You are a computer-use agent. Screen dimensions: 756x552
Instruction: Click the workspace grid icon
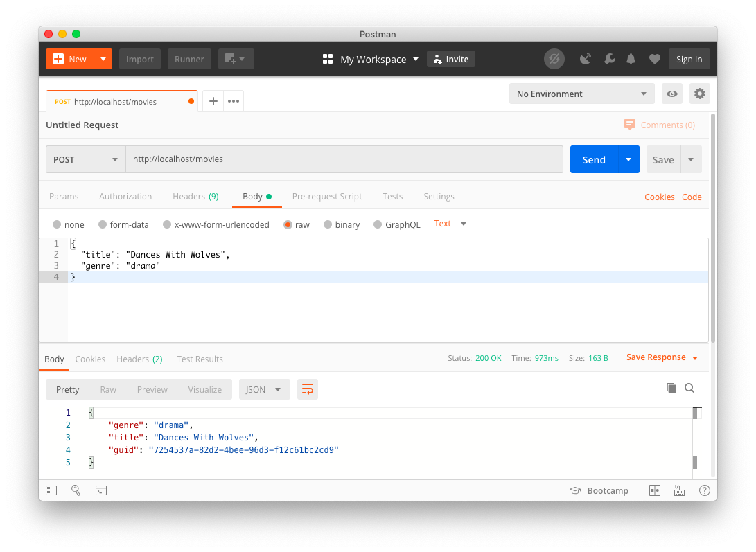coord(328,60)
